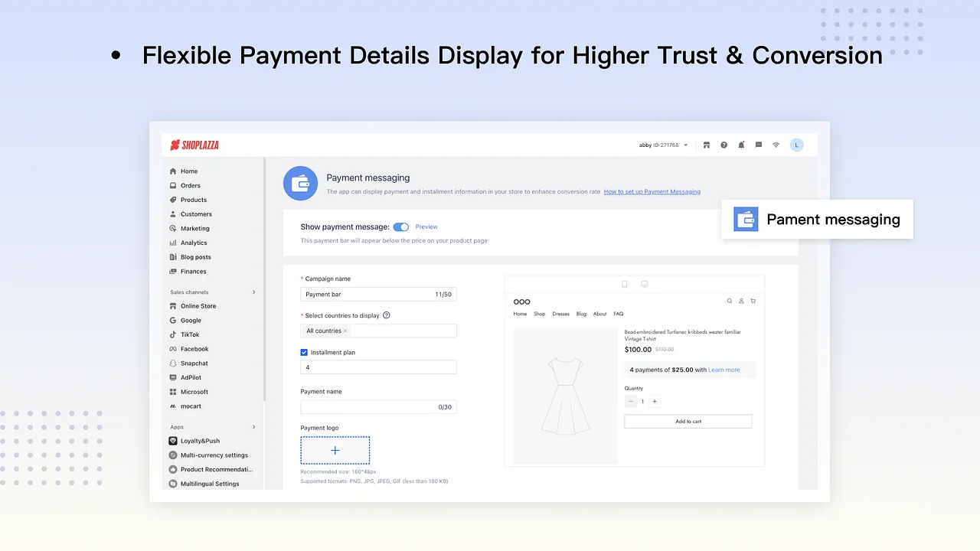Click the mobile preview device icon

tap(624, 283)
